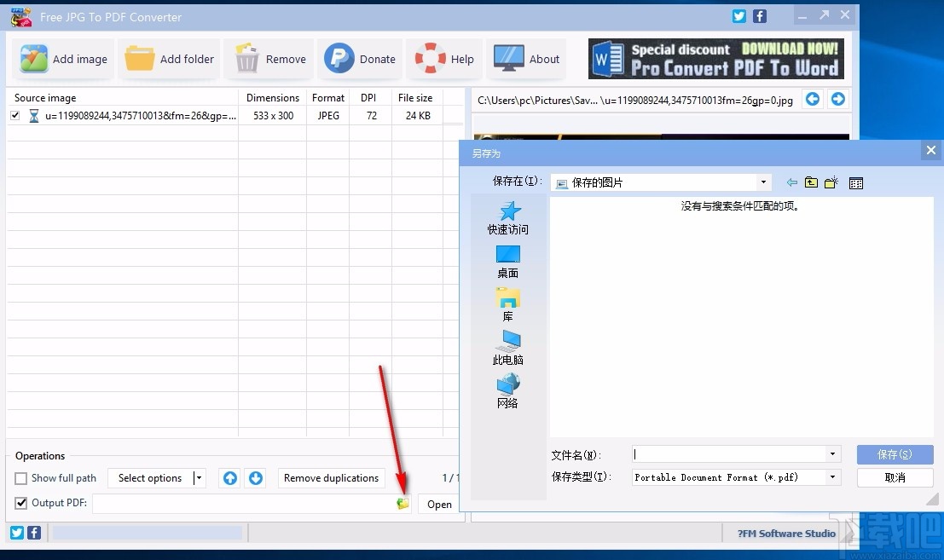Click the Donate PayPal icon
The image size is (944, 560).
pos(340,58)
